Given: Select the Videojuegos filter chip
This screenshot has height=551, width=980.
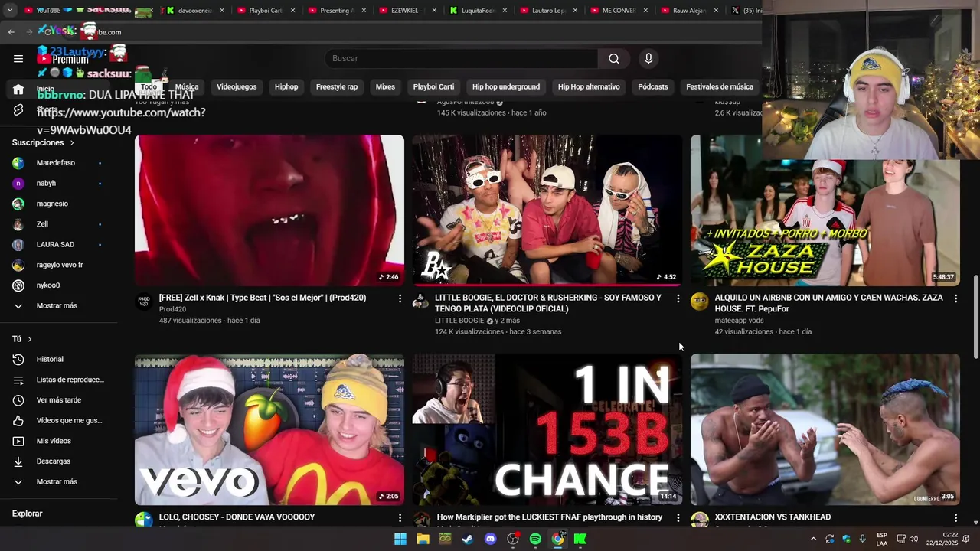Looking at the screenshot, I should click(x=237, y=86).
